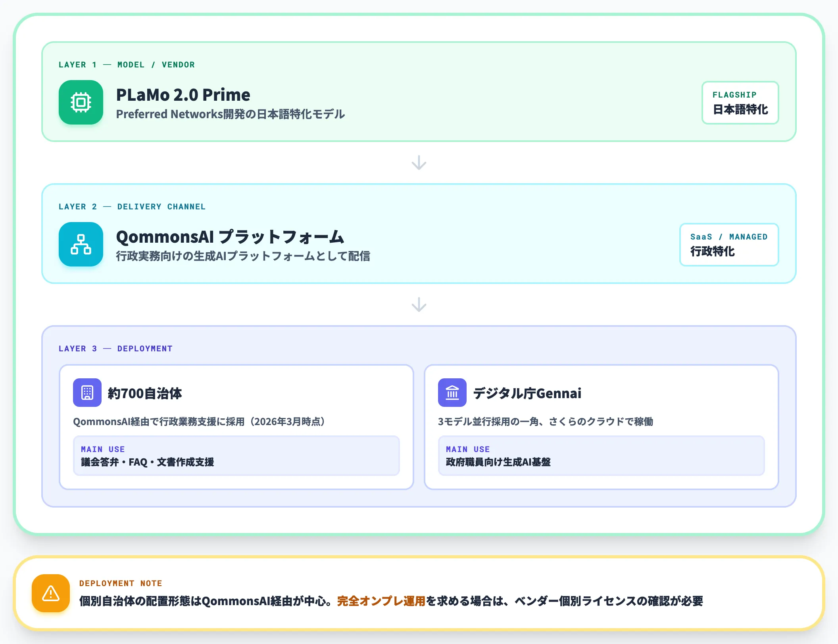The height and width of the screenshot is (644, 838).
Task: Click the LAYER 2 — DELIVERY CHANNEL label
Action: coord(132,207)
